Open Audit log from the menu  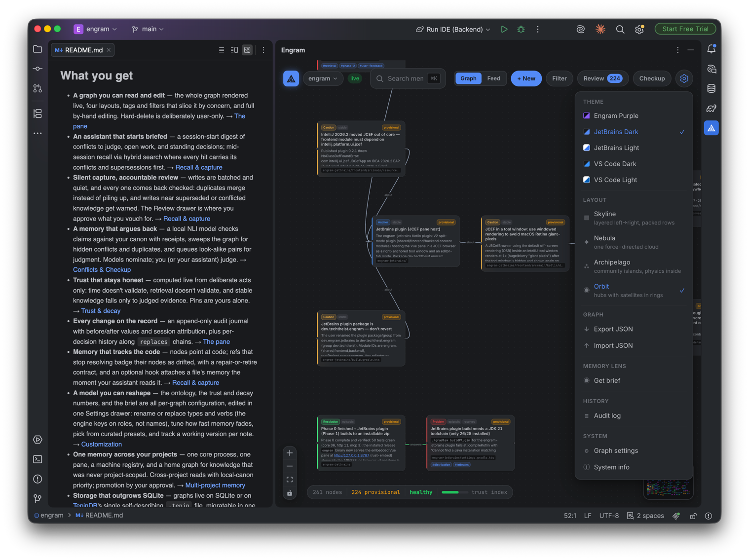[634, 415]
